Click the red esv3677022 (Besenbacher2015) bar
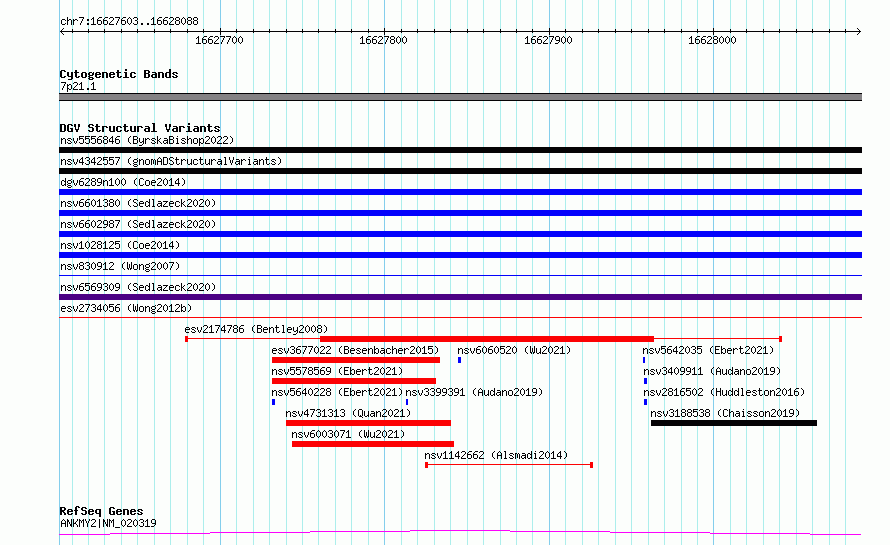This screenshot has width=890, height=545. (x=356, y=360)
